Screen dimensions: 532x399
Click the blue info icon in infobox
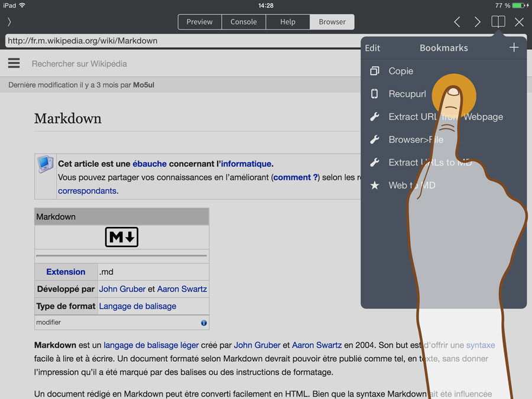[x=203, y=323]
